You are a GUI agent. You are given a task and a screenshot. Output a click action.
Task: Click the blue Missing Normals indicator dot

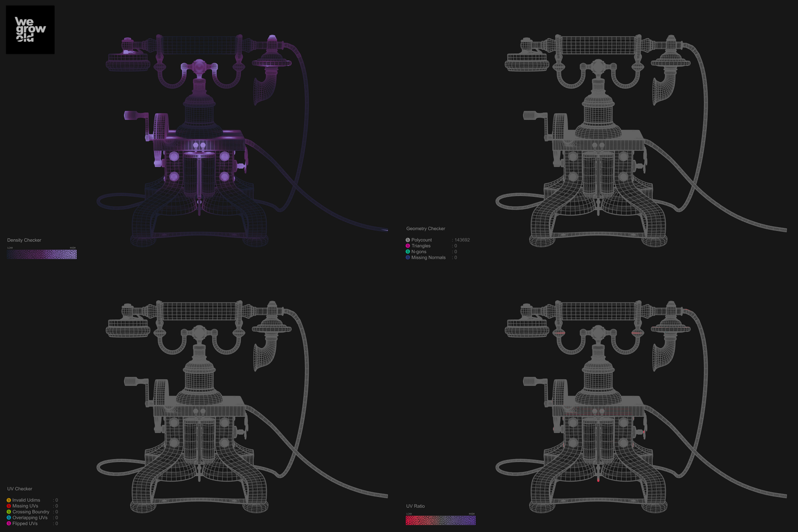pyautogui.click(x=407, y=258)
